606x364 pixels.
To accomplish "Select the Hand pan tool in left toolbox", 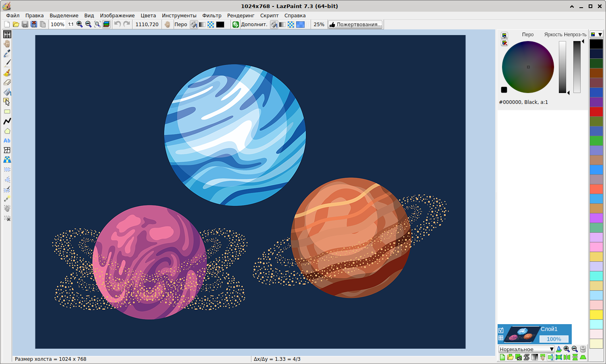I will (x=7, y=44).
